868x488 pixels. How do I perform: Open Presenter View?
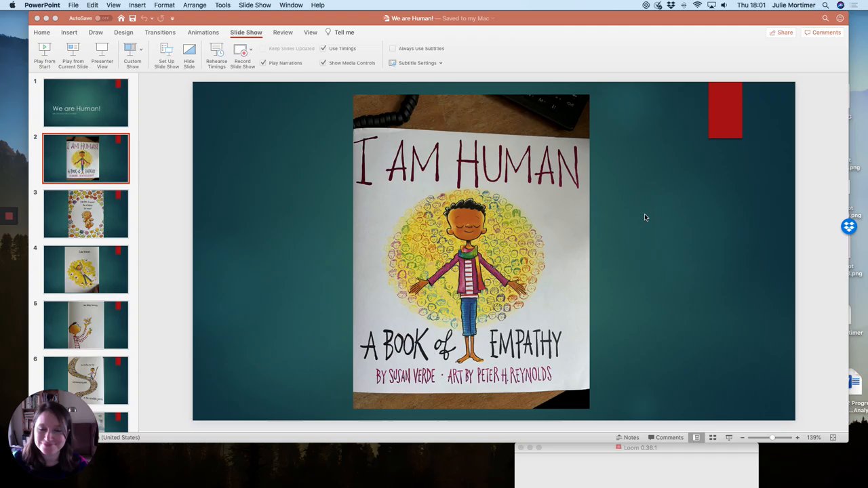coord(102,56)
